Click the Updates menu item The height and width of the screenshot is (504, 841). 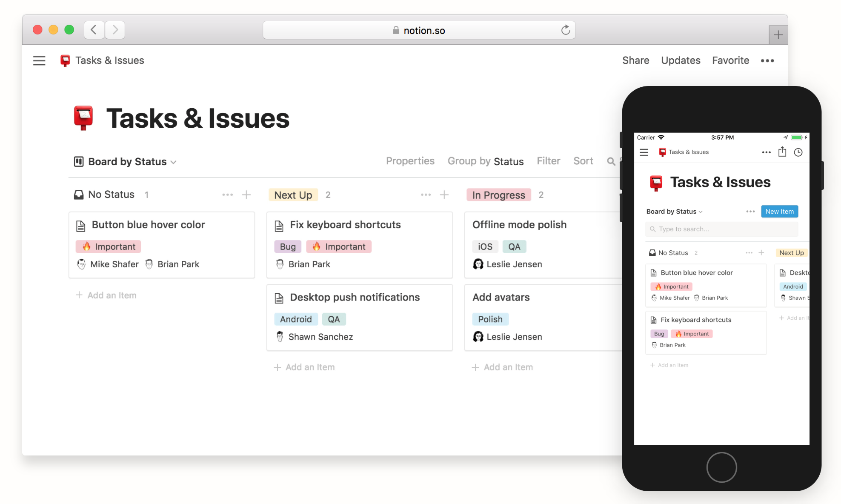click(681, 60)
